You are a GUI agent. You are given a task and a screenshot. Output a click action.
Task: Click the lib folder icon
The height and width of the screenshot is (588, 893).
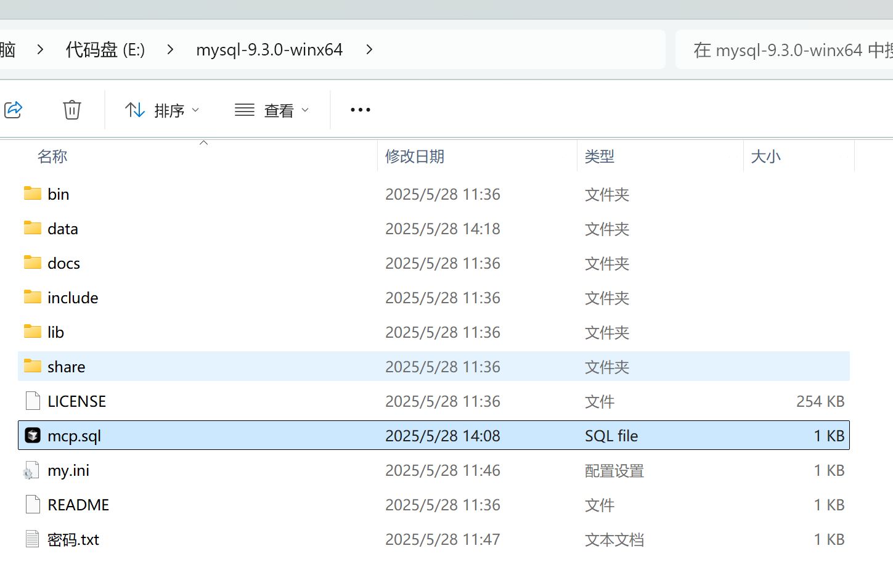[33, 332]
